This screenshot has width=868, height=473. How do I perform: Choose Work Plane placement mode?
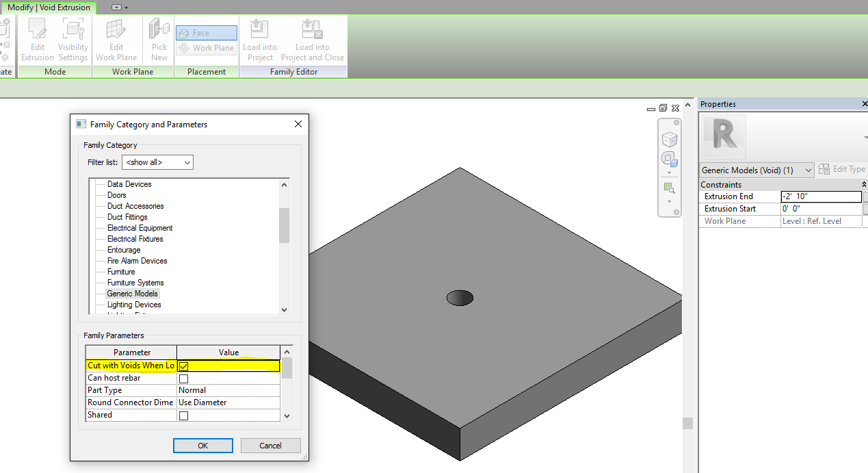click(x=206, y=47)
